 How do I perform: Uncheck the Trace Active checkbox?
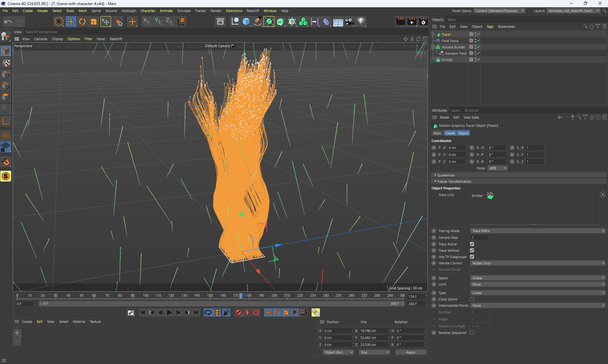(472, 244)
